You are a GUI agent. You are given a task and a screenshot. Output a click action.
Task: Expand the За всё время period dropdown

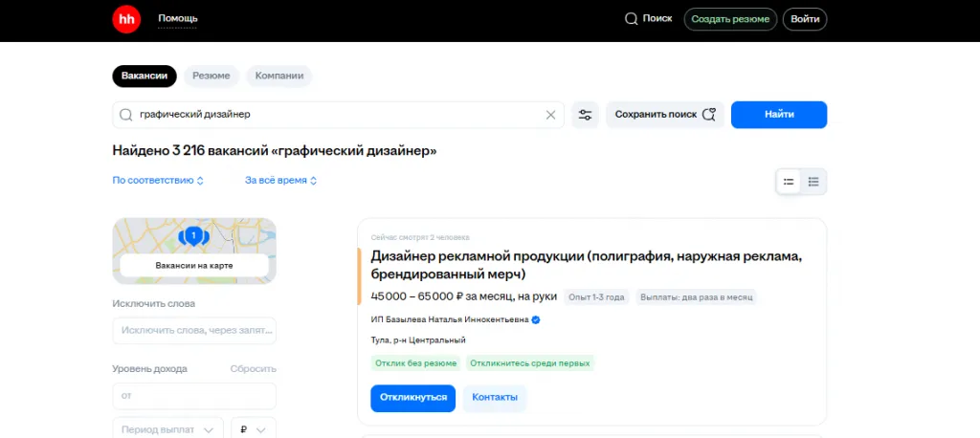click(281, 181)
